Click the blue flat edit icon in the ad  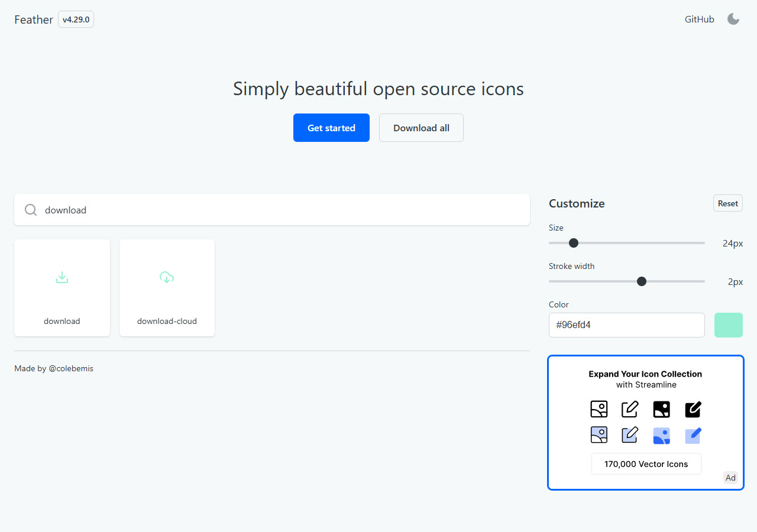(x=693, y=435)
